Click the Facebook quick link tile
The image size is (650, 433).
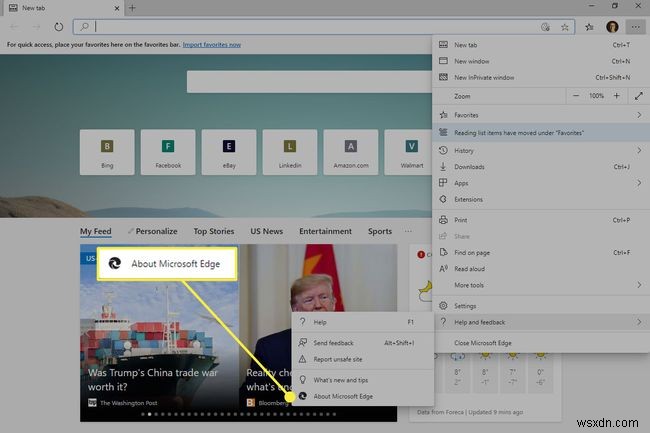pos(168,152)
